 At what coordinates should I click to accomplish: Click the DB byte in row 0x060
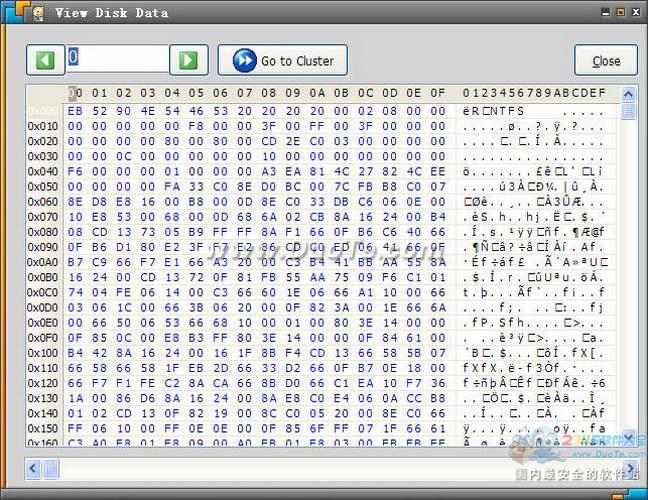(341, 202)
